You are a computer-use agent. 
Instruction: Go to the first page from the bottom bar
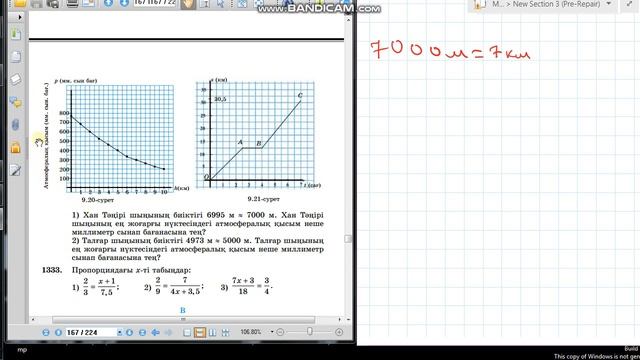pyautogui.click(x=46, y=333)
